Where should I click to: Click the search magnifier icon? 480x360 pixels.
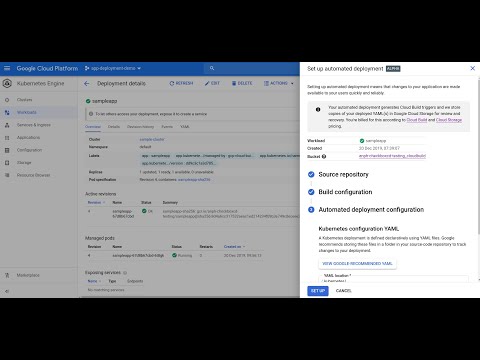click(212, 68)
